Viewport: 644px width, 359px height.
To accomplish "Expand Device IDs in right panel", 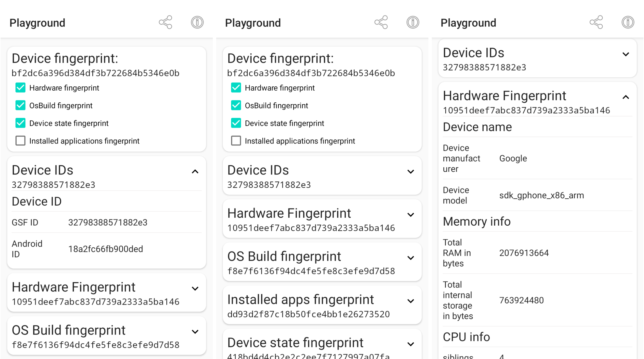I will tap(625, 54).
